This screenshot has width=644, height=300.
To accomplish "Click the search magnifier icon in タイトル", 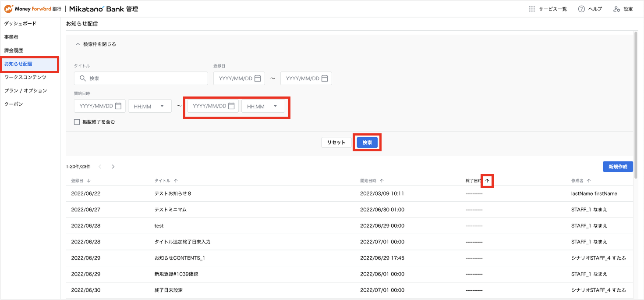I will click(82, 79).
